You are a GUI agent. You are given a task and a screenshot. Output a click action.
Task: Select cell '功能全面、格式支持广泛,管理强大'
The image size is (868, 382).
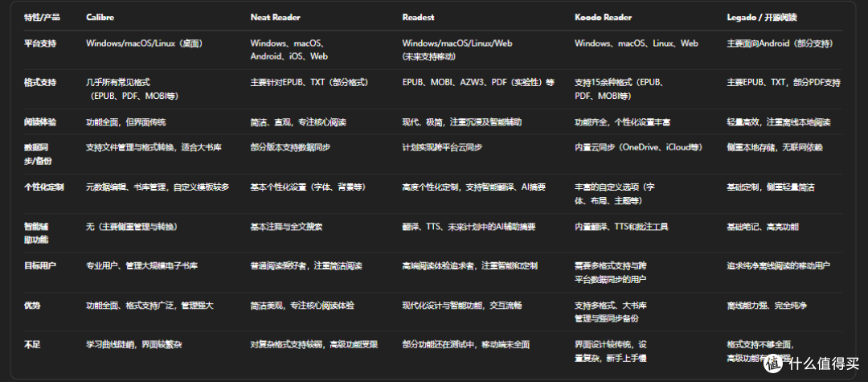[x=150, y=305]
